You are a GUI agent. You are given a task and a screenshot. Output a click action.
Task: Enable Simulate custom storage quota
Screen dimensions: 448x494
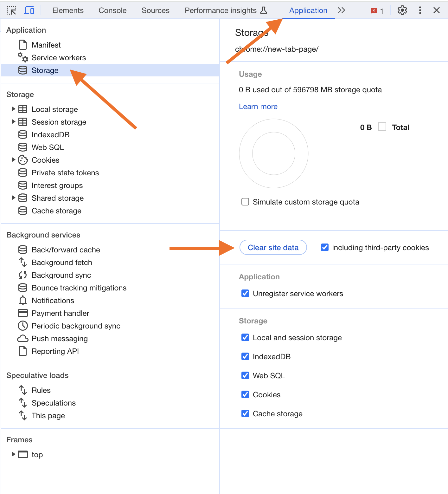point(245,202)
